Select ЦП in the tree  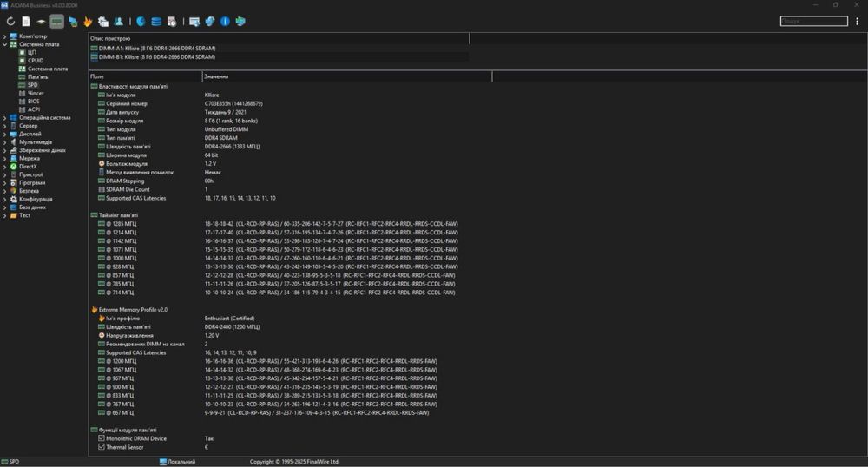(32, 53)
